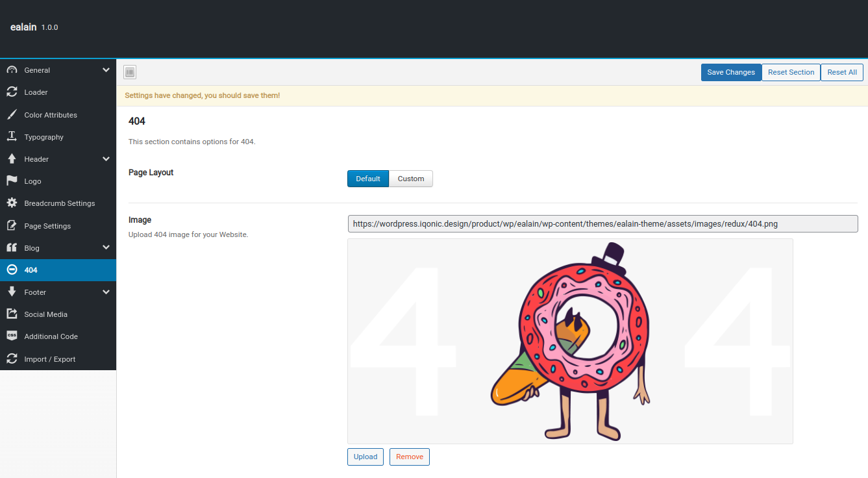Image resolution: width=868 pixels, height=478 pixels.
Task: Click the 404 section heading
Action: tap(137, 121)
